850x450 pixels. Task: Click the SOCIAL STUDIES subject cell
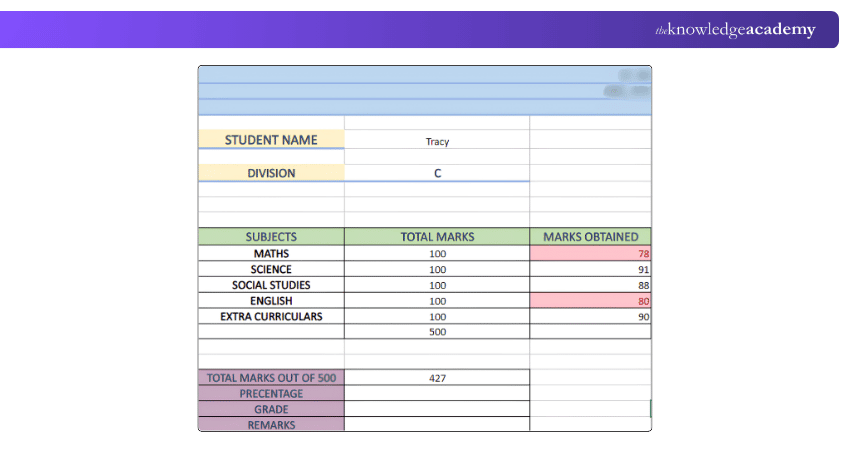(271, 285)
